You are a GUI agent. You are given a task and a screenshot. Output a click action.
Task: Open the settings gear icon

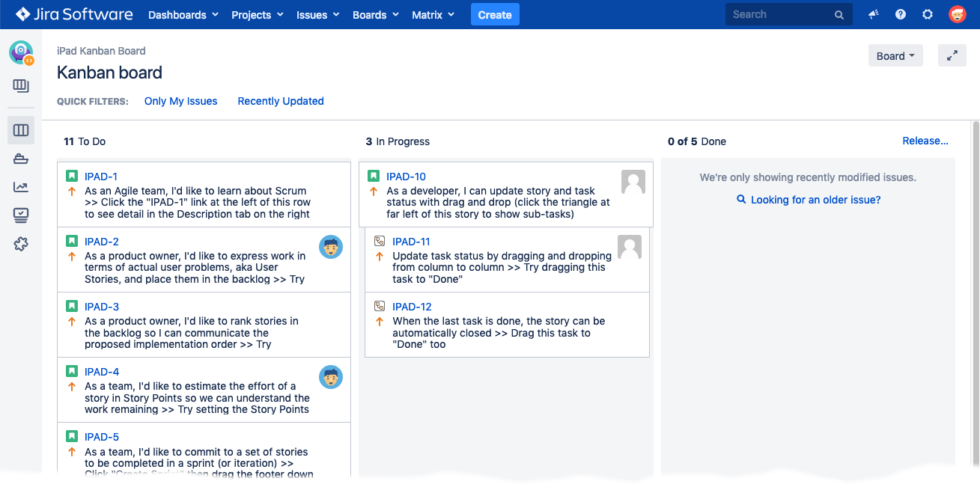[928, 14]
